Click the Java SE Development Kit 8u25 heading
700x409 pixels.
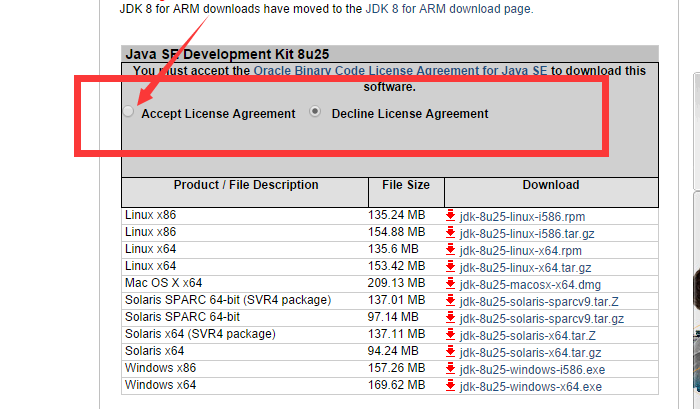227,54
